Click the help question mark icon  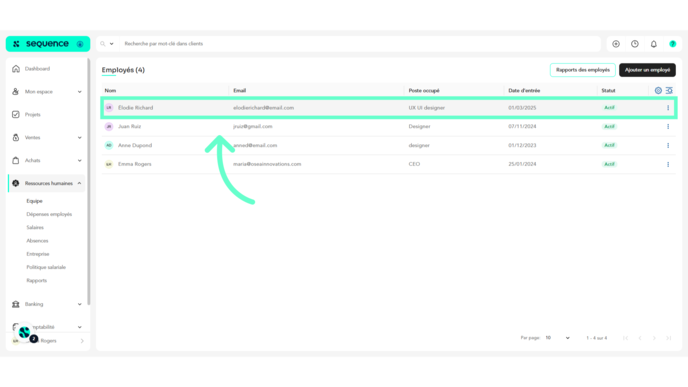(673, 44)
